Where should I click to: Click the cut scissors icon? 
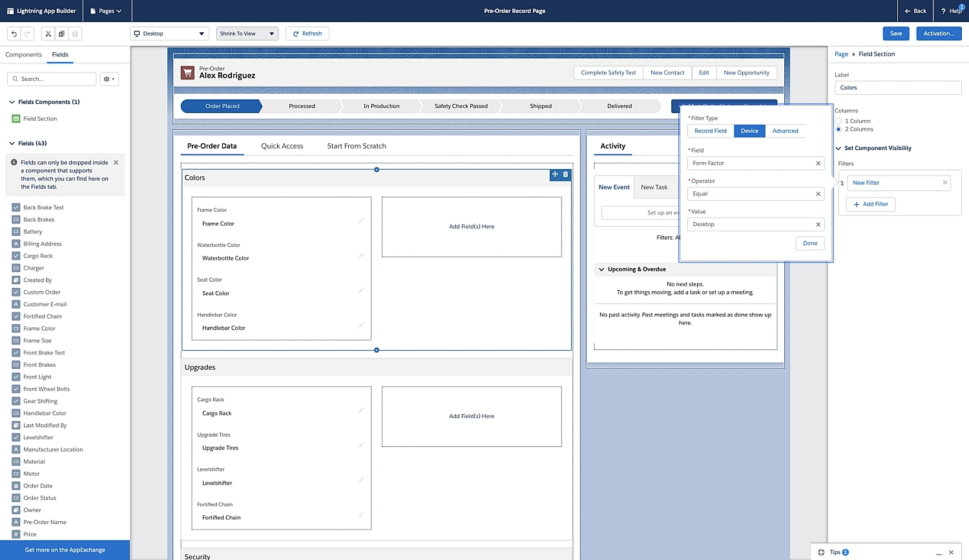pos(48,34)
